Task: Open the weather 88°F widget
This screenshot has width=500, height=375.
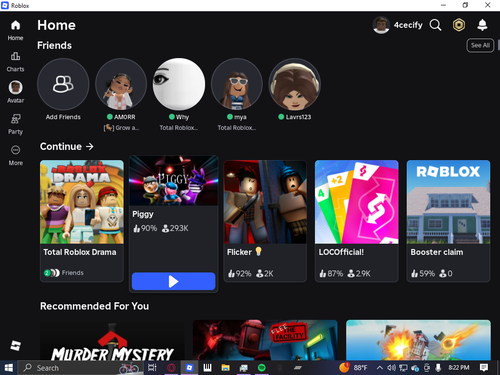Action: pyautogui.click(x=353, y=368)
